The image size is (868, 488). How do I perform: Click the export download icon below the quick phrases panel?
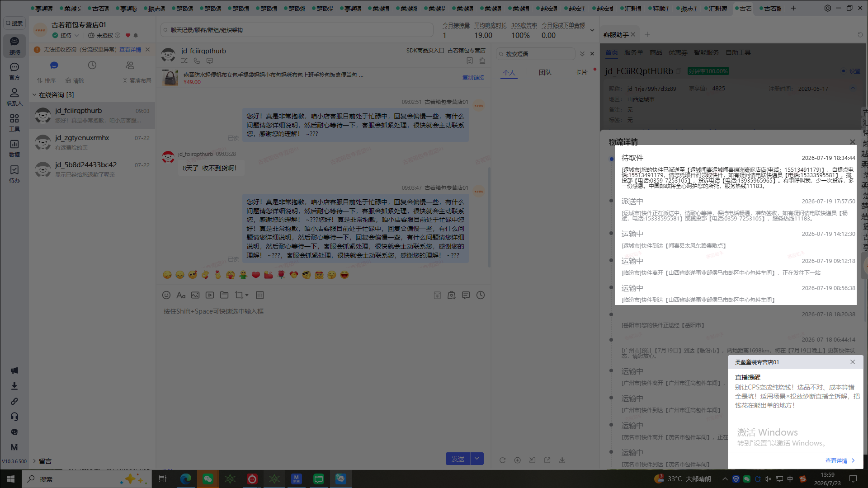click(562, 460)
